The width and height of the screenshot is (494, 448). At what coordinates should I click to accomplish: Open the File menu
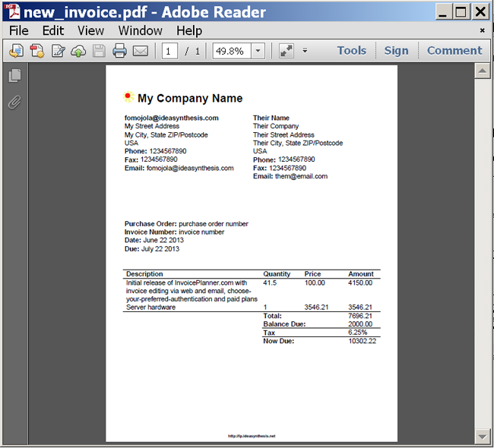pyautogui.click(x=19, y=30)
